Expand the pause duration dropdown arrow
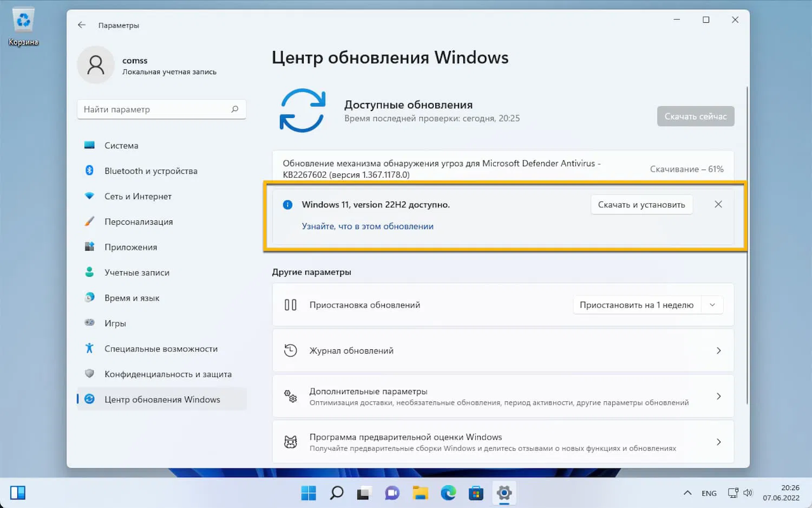The width and height of the screenshot is (812, 508). [x=712, y=305]
